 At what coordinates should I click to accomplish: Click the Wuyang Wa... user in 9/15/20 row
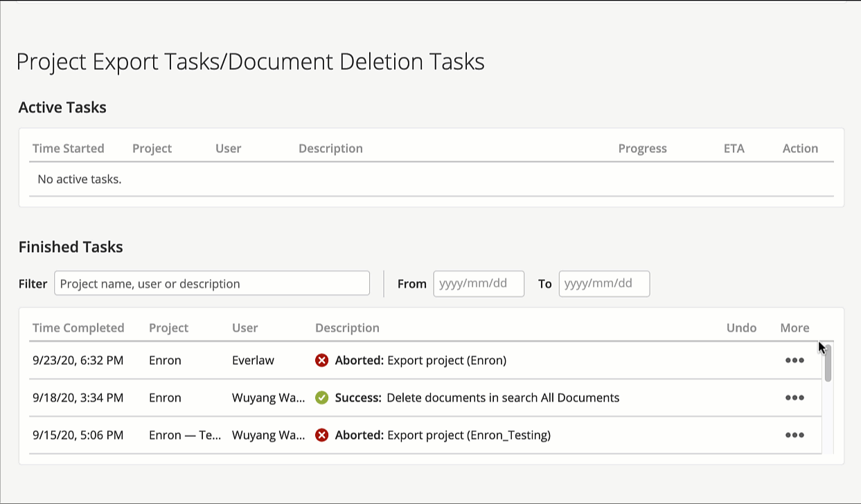click(268, 435)
